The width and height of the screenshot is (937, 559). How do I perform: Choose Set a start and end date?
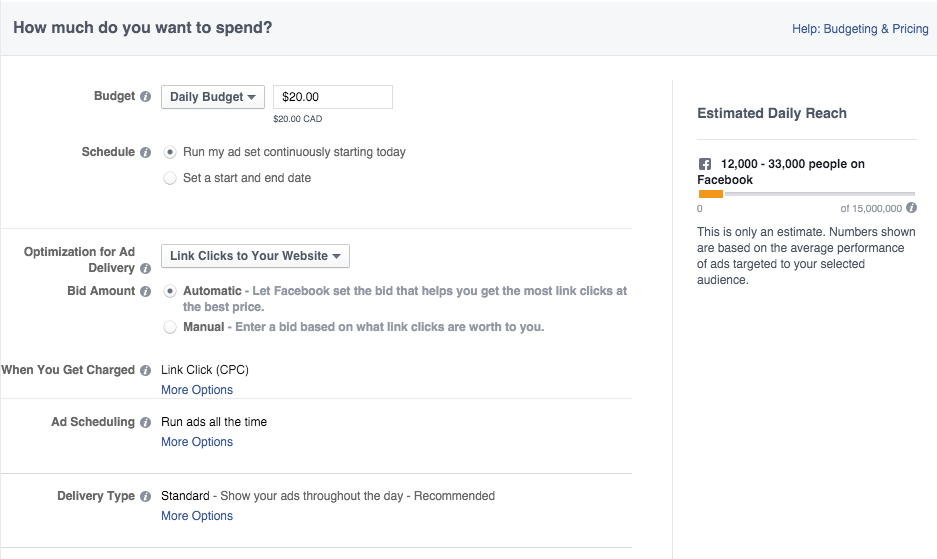[170, 178]
